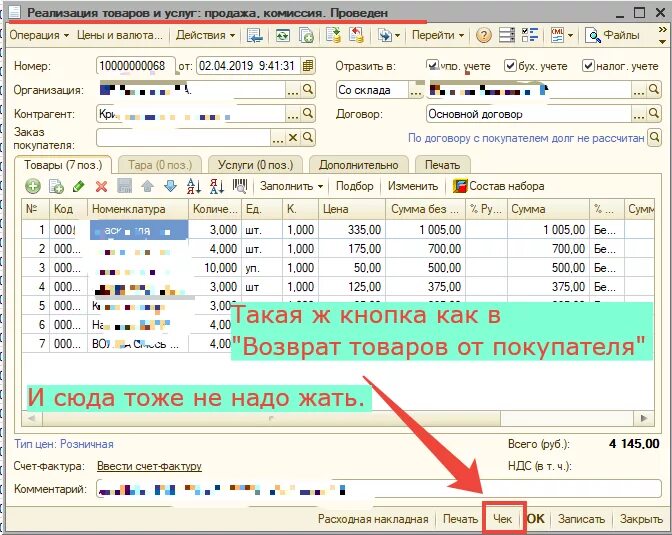The image size is (672, 535).
Task: Toggle the упр. учете checkbox
Action: [432, 65]
